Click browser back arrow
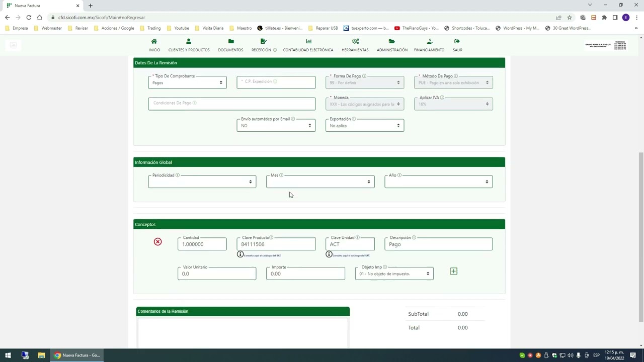This screenshot has width=644, height=362. (x=7, y=18)
